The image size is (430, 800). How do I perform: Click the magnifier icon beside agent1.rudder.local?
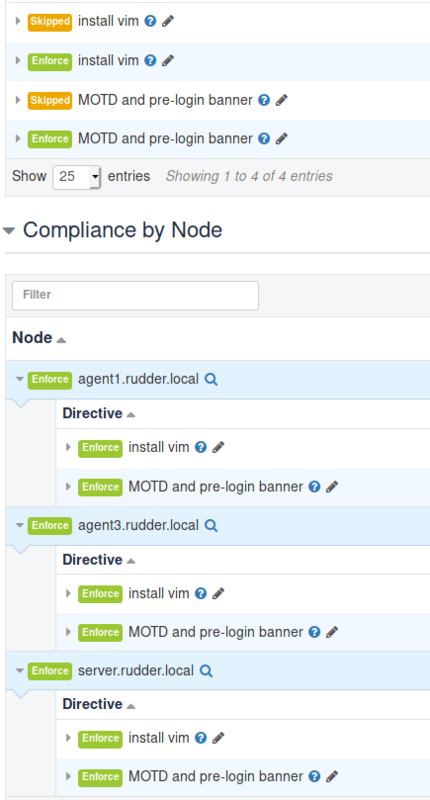[211, 380]
